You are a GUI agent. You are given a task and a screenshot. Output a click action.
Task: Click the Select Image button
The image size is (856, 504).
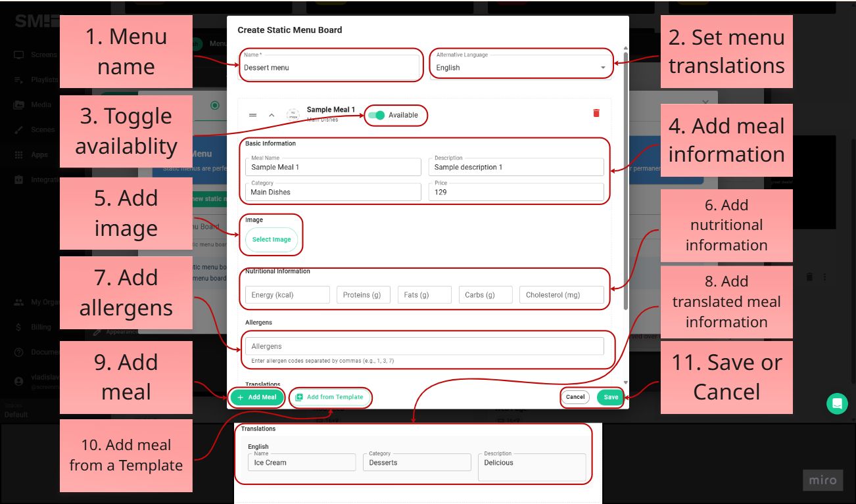click(x=272, y=241)
